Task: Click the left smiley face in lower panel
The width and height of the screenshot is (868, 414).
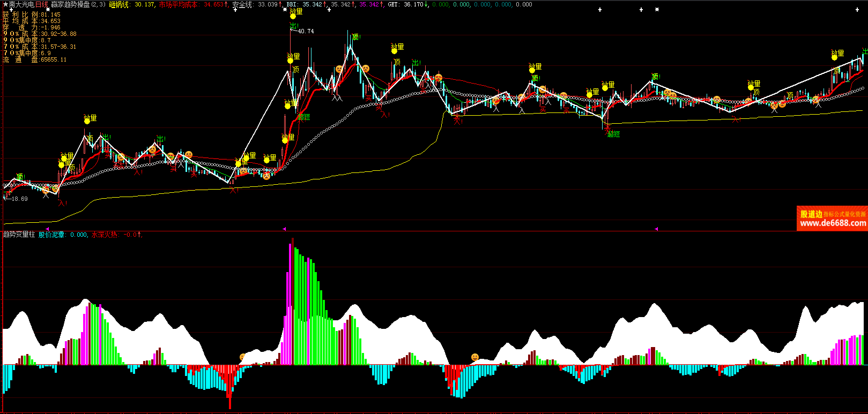Action: (x=243, y=357)
